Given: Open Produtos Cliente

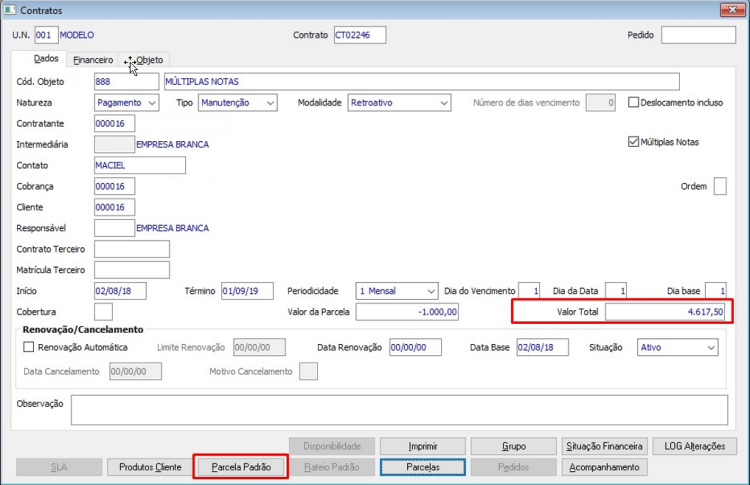Looking at the screenshot, I should (150, 467).
